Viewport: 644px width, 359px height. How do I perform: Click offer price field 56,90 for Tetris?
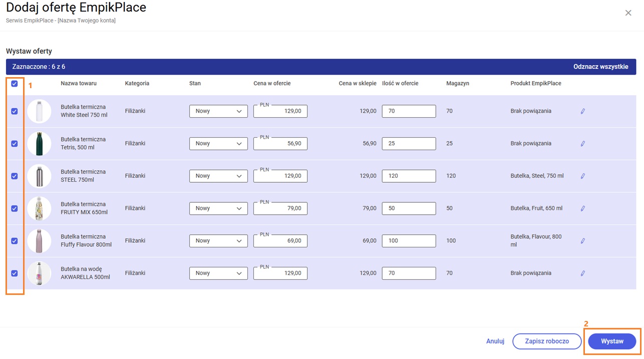click(x=280, y=144)
